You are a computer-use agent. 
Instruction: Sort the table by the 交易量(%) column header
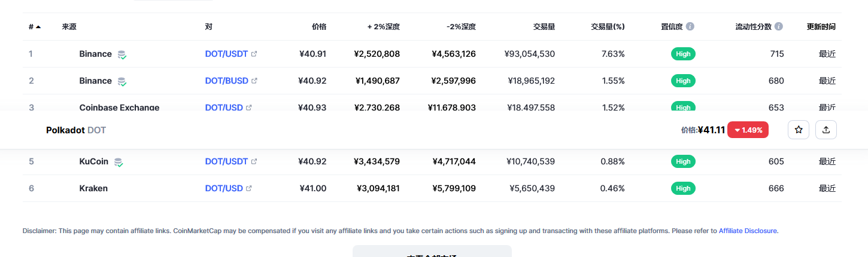(x=608, y=27)
